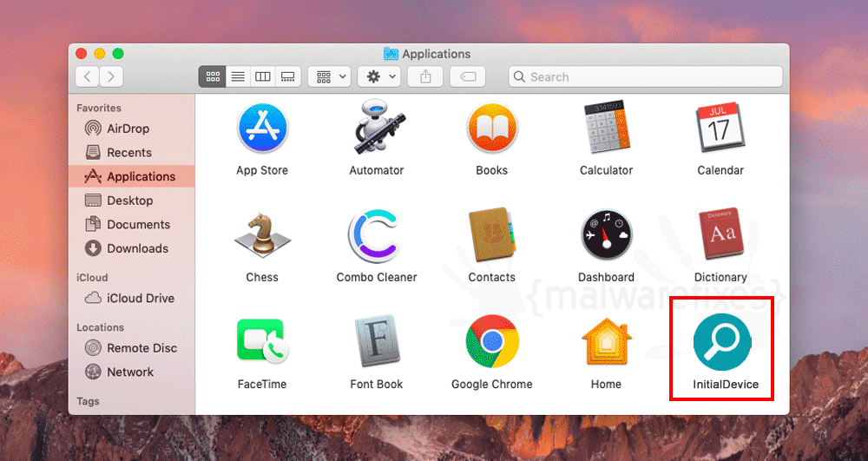Open Documents in the sidebar

pos(132,224)
